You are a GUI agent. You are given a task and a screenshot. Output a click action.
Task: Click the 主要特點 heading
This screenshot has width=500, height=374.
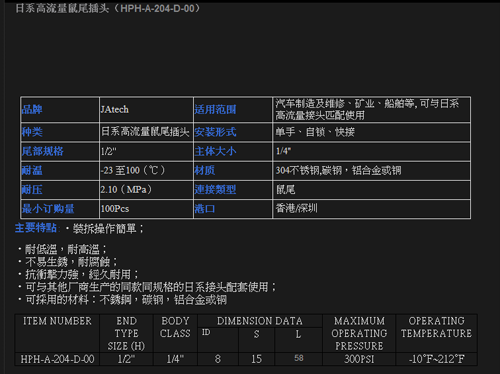(36, 228)
